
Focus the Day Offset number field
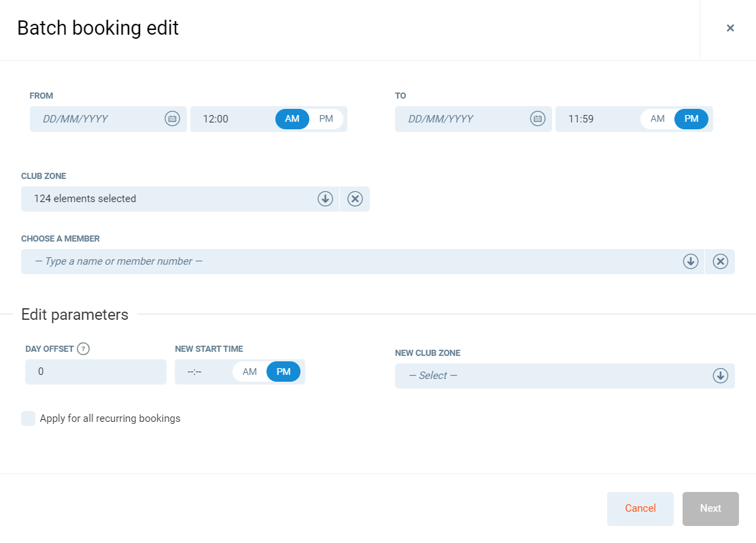point(95,372)
